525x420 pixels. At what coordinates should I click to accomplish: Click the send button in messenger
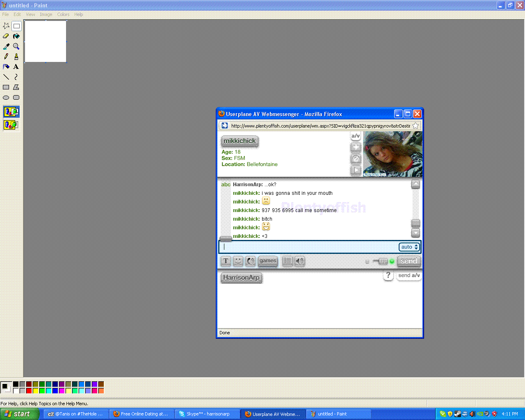409,261
